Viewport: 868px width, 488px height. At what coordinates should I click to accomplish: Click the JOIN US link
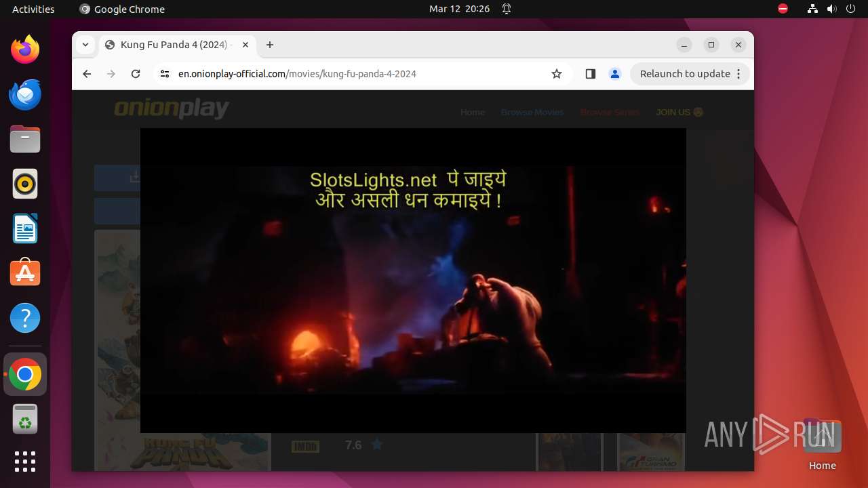pyautogui.click(x=679, y=113)
